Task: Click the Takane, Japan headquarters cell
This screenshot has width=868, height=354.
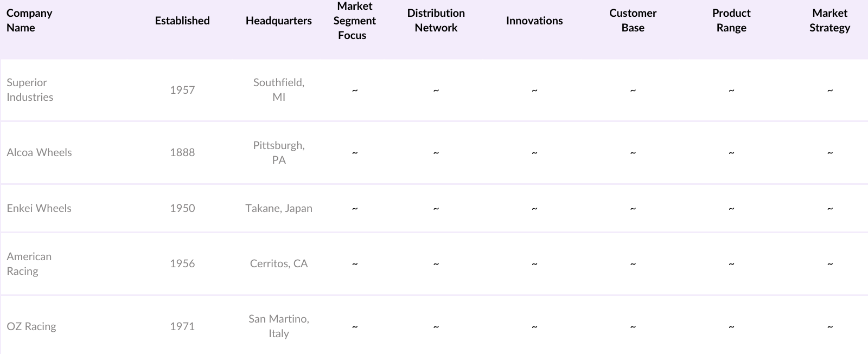Action: click(x=278, y=208)
